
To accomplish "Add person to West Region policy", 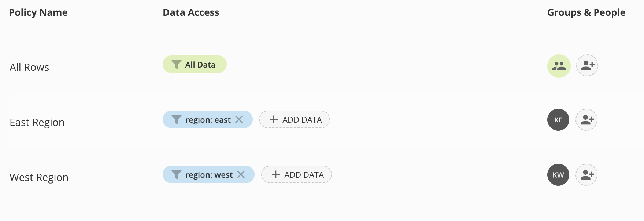I will coord(586,175).
